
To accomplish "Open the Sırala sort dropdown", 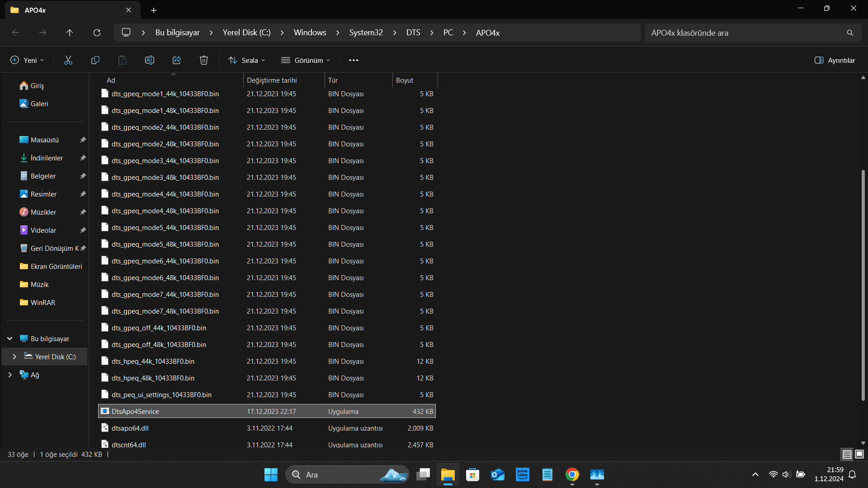I will [x=247, y=60].
